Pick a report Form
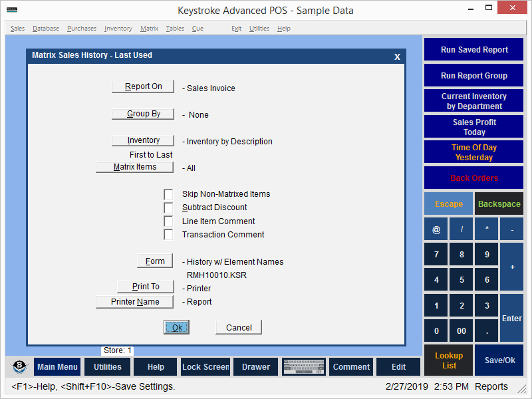This screenshot has width=532, height=399. tap(155, 261)
